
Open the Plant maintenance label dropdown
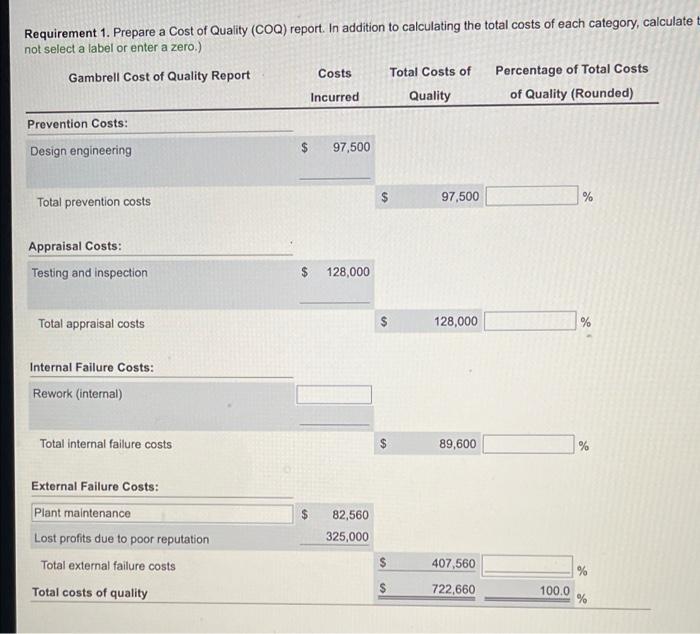tap(162, 513)
